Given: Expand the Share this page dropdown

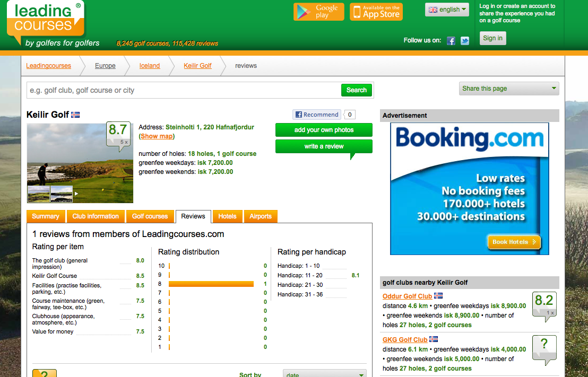Looking at the screenshot, I should [x=508, y=89].
